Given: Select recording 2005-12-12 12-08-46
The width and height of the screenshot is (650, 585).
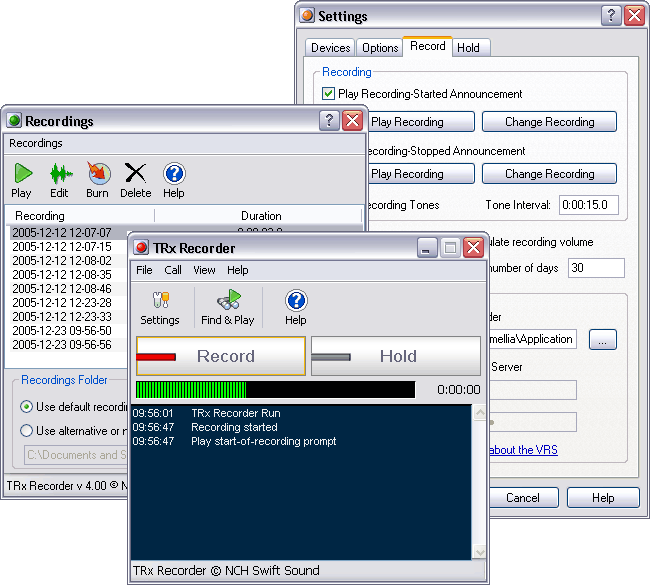Looking at the screenshot, I should coord(62,289).
